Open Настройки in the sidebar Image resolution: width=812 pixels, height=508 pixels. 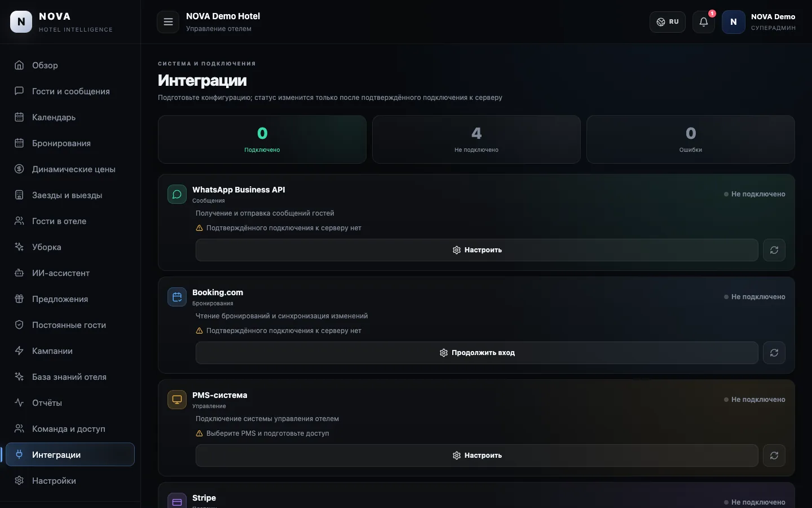point(70,481)
